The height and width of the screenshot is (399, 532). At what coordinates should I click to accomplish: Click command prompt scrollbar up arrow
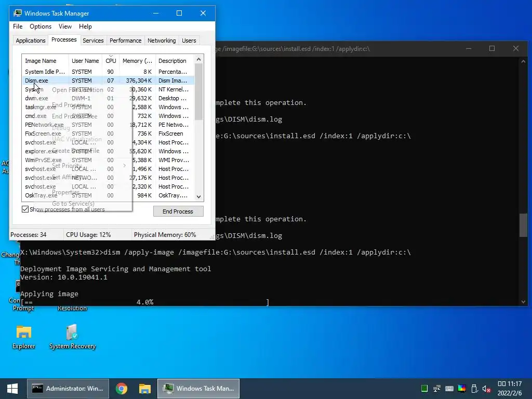pyautogui.click(x=523, y=61)
